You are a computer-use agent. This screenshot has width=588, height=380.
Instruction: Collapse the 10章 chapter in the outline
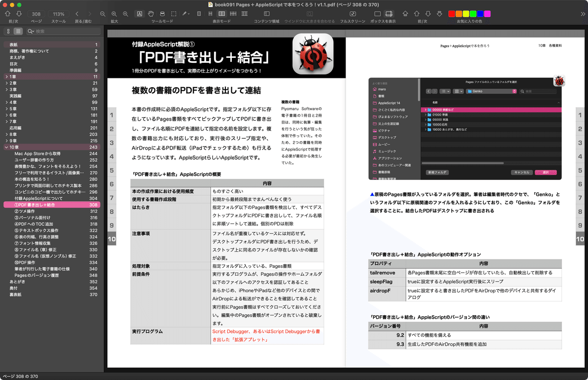click(6, 147)
